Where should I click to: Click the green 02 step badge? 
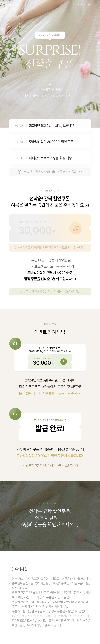(x=15, y=414)
